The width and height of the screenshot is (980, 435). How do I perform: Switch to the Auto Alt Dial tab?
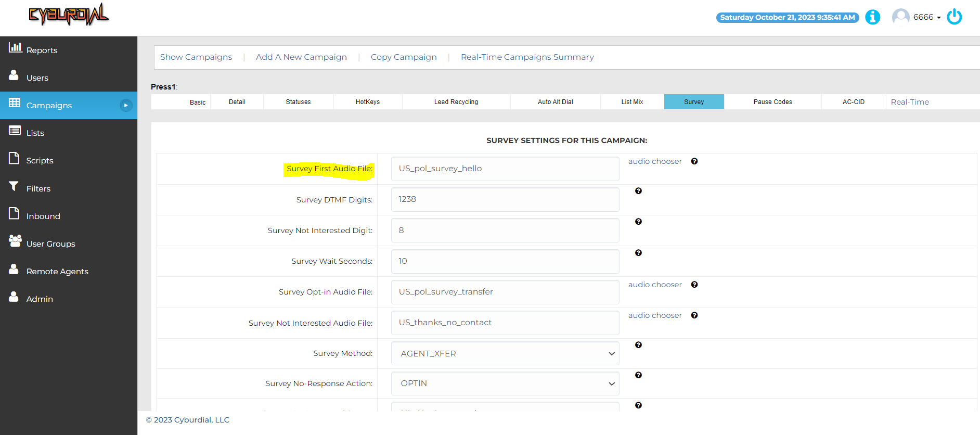pos(556,102)
